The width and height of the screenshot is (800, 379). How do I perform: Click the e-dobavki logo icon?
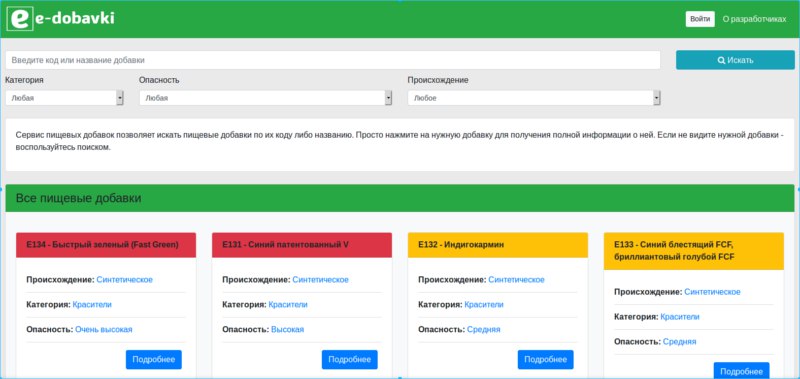tap(20, 19)
